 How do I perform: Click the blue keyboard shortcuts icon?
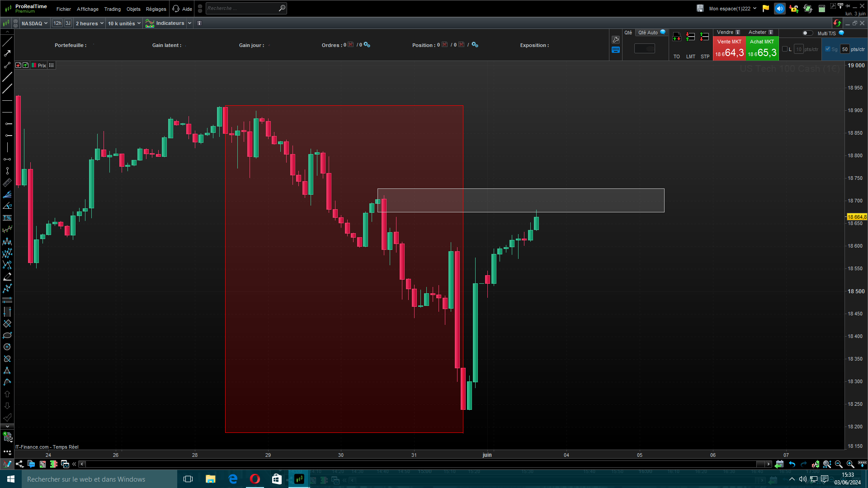(615, 50)
